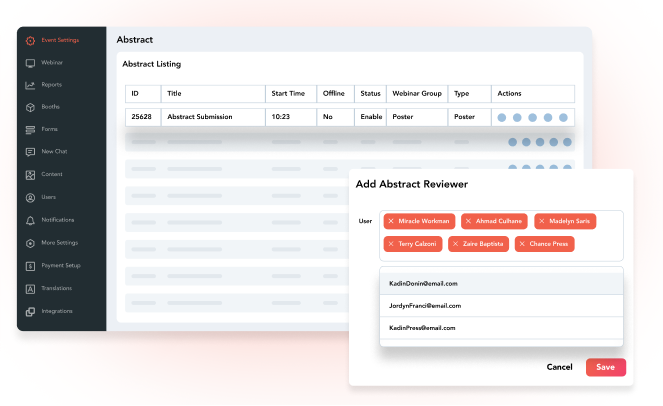Click the Booths cube icon
The image size is (663, 406).
(x=30, y=107)
